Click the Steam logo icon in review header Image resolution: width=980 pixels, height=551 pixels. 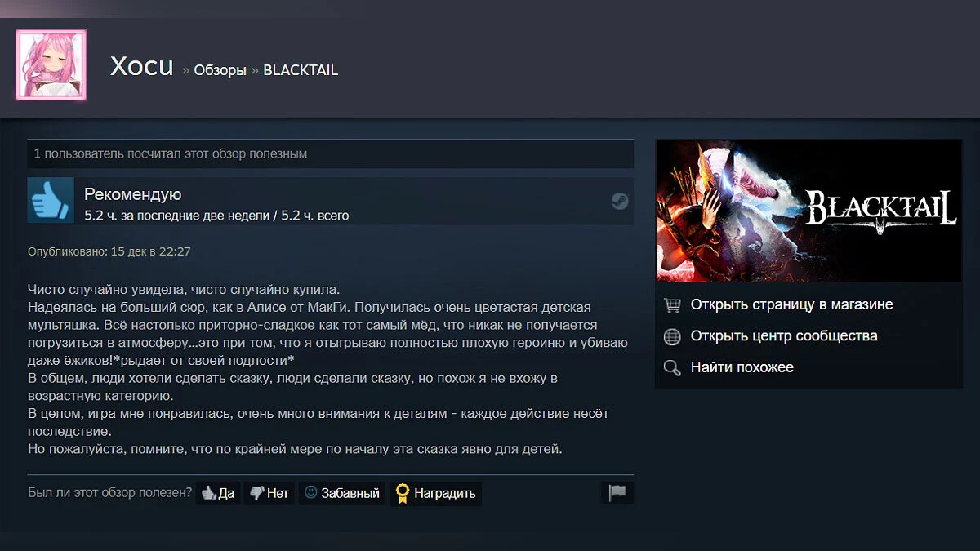tap(620, 201)
